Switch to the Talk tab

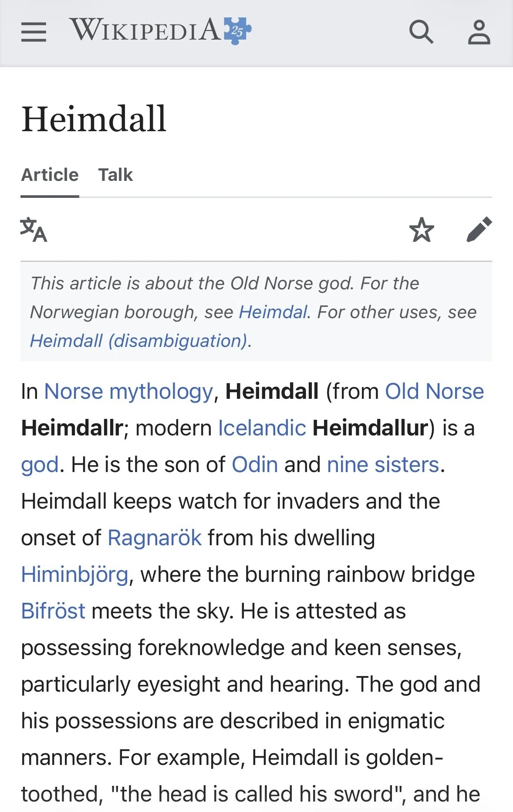115,175
